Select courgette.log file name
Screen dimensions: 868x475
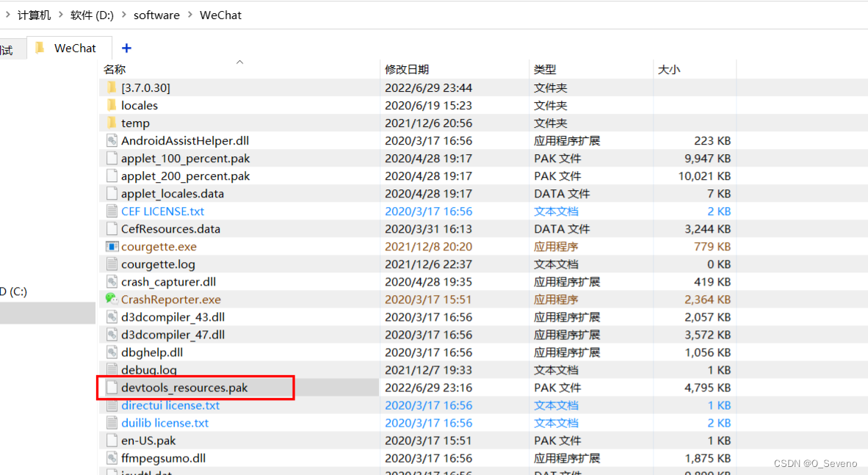(159, 264)
